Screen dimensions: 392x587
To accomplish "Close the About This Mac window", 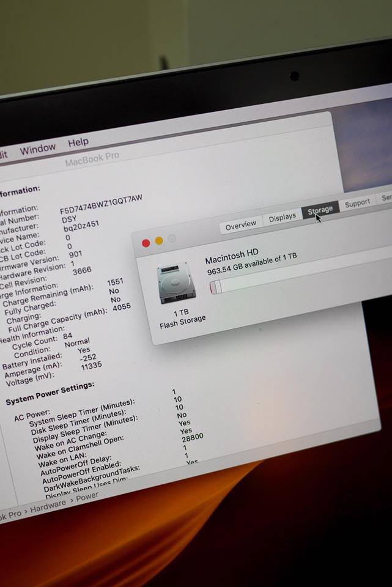I will coord(146,243).
